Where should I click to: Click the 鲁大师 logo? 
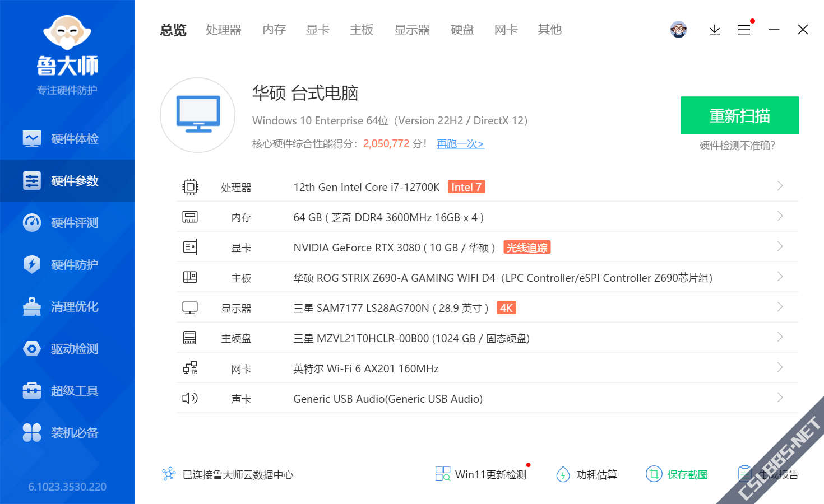(67, 46)
